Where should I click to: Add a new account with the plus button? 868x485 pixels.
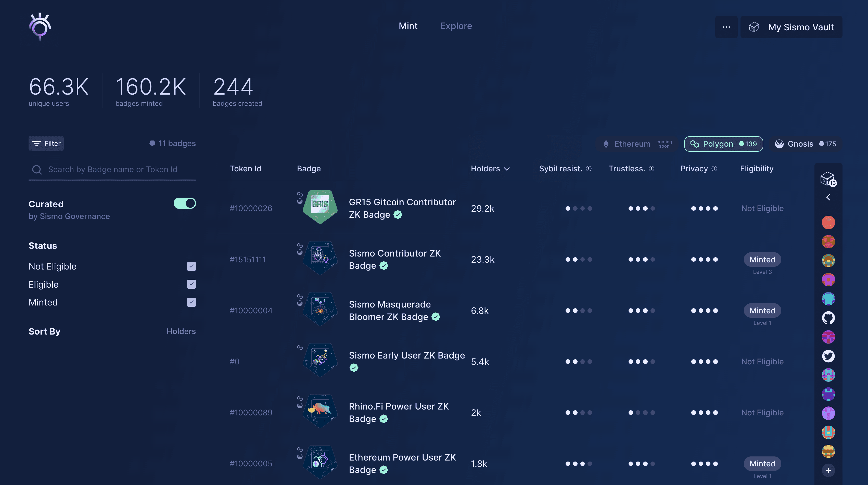828,470
